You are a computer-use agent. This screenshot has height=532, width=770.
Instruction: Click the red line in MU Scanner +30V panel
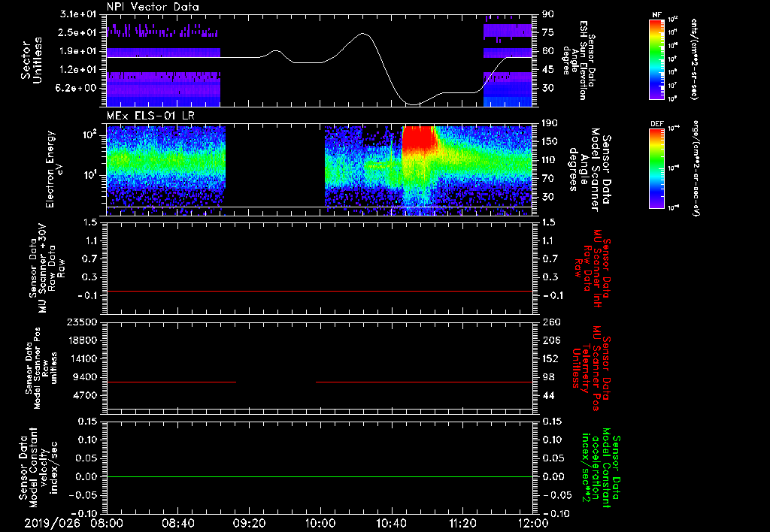(320, 291)
